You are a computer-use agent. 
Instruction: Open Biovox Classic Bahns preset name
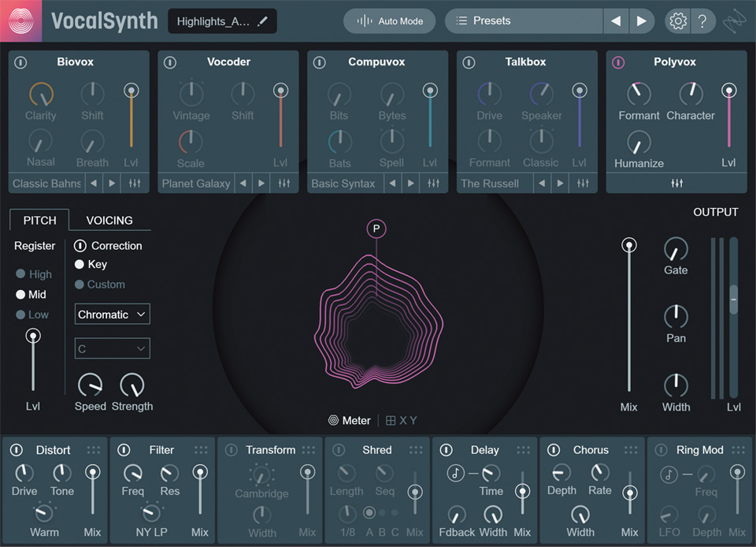tap(46, 184)
